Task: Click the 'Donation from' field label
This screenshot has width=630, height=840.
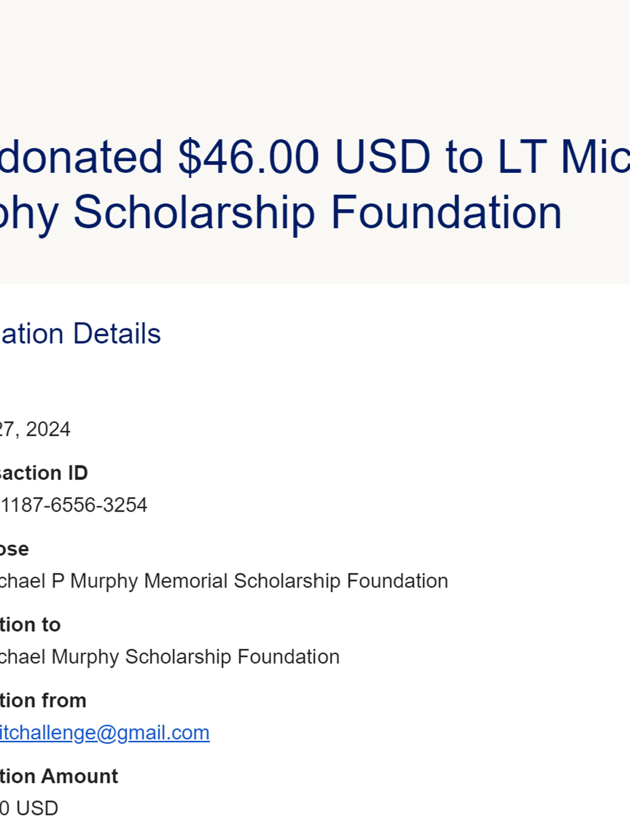Action: (43, 701)
